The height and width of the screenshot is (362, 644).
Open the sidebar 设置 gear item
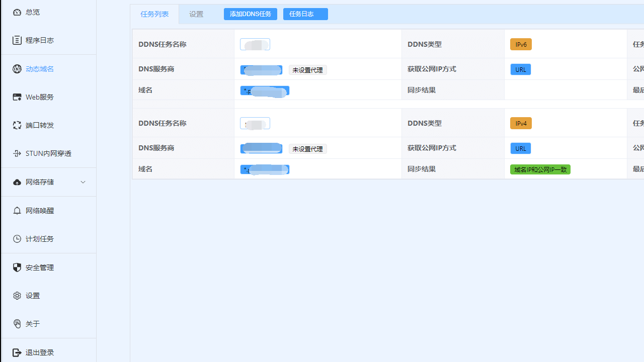coord(32,296)
